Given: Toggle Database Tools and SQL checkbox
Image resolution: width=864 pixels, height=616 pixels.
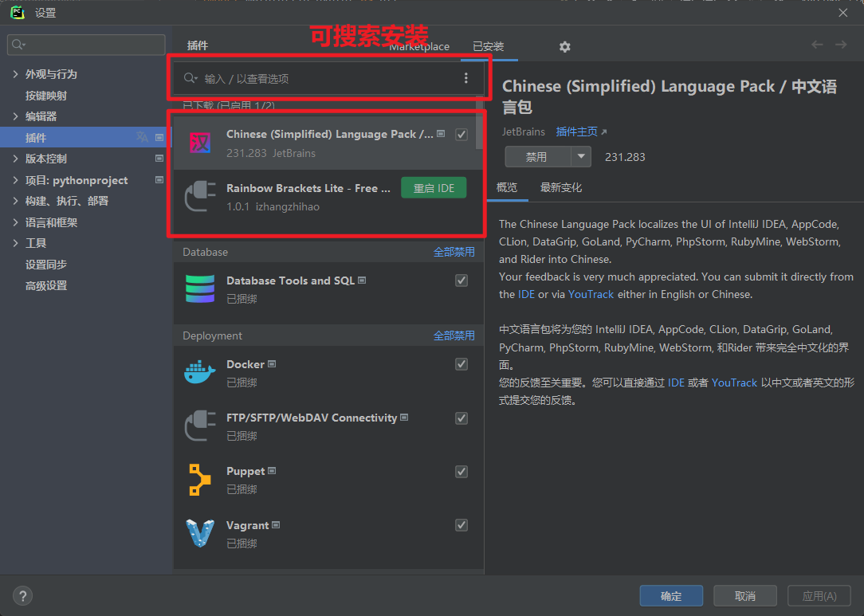Looking at the screenshot, I should (x=461, y=281).
